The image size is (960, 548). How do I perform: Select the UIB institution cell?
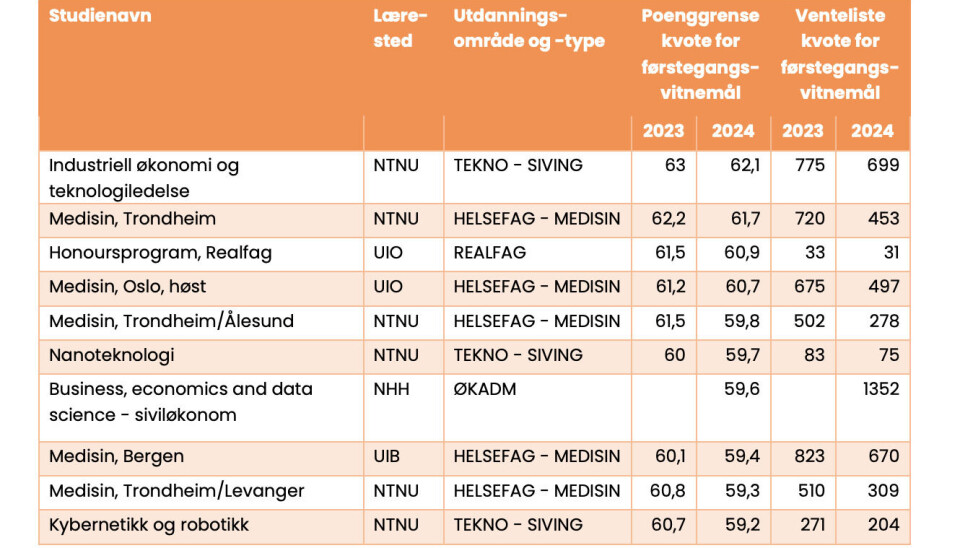[x=388, y=457]
